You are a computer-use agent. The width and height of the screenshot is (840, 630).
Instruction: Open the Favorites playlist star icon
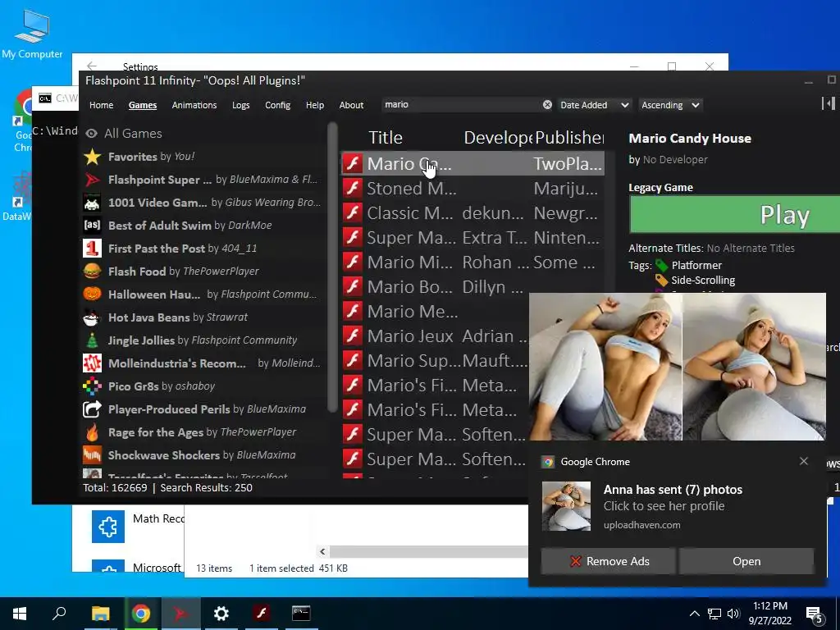pyautogui.click(x=92, y=157)
